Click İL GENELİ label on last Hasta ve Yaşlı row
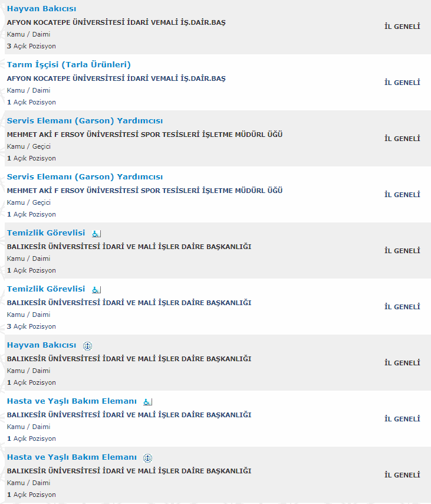Image resolution: width=431 pixels, height=504 pixels. point(402,475)
